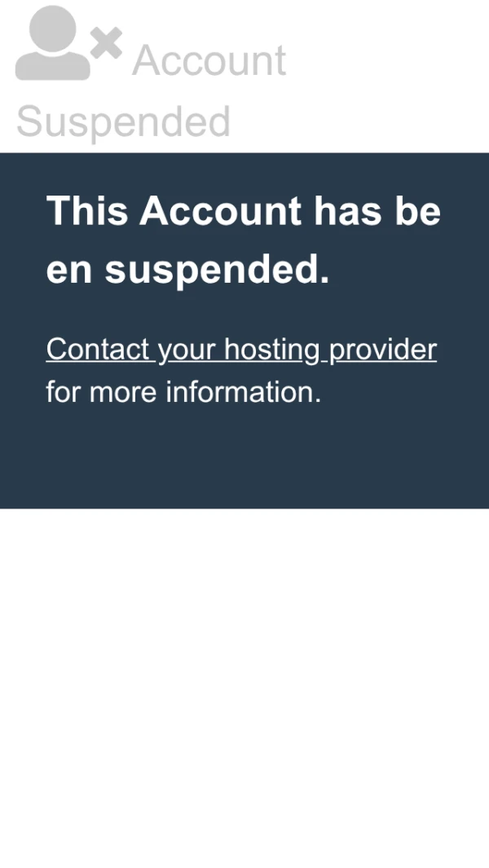Click the word "your" in the link

187,351
